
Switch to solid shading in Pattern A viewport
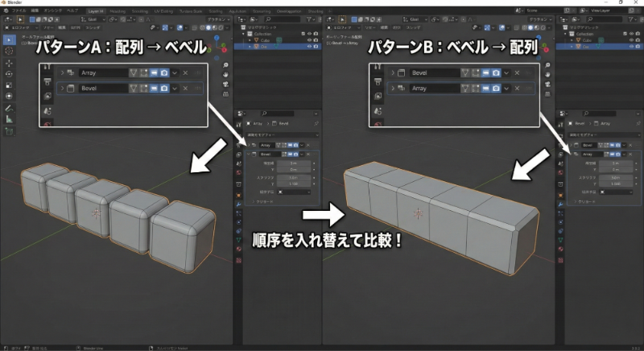click(x=208, y=27)
